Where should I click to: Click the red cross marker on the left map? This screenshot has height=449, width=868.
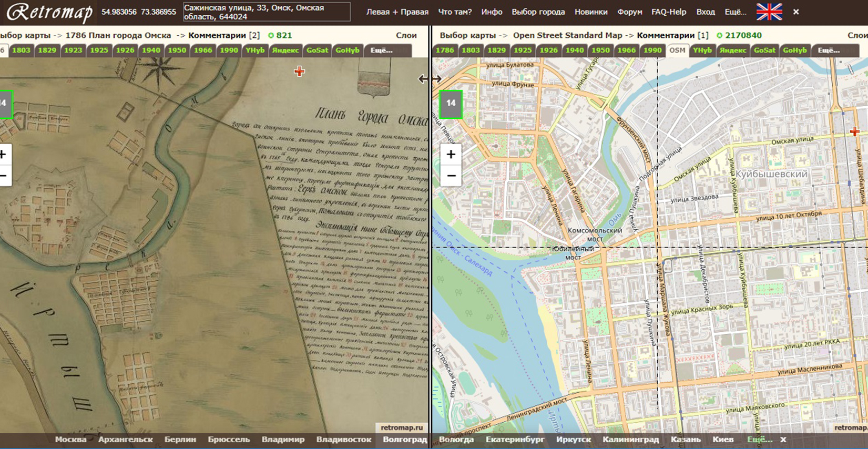[x=299, y=72]
